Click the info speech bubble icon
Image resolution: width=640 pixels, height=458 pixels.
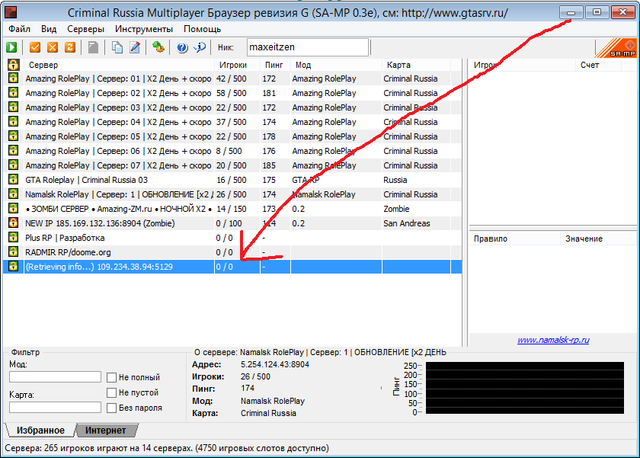click(x=200, y=47)
